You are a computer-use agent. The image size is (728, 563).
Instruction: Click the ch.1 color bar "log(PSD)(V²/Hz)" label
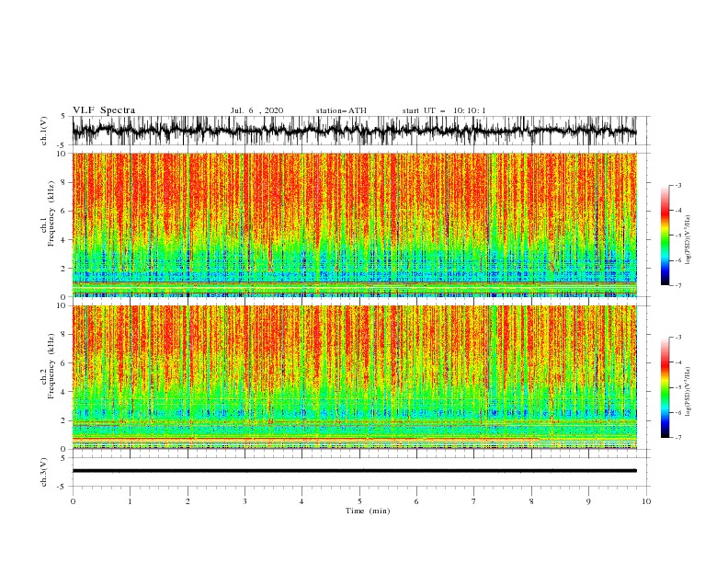(688, 240)
